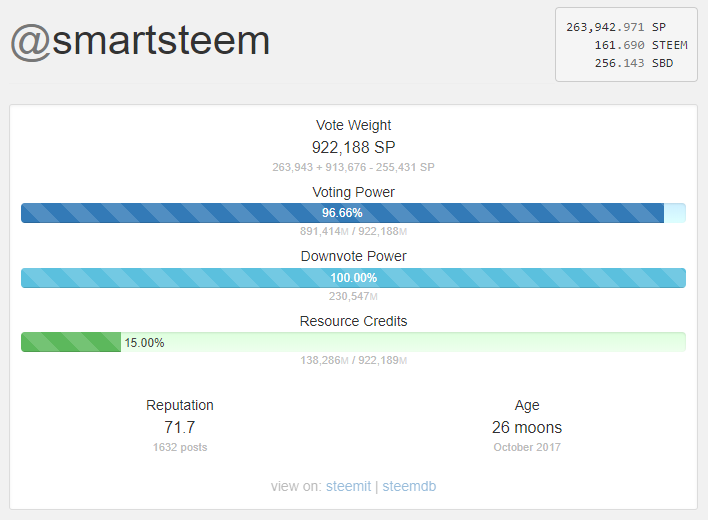Click the October 2017 creation date
708x520 pixels.
(527, 447)
